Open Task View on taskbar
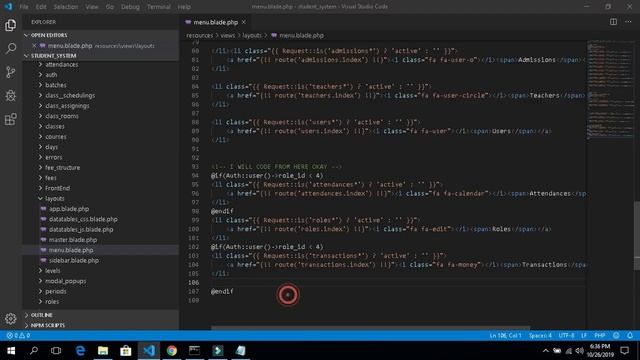Screen dimensions: 640x360 [x=56, y=351]
